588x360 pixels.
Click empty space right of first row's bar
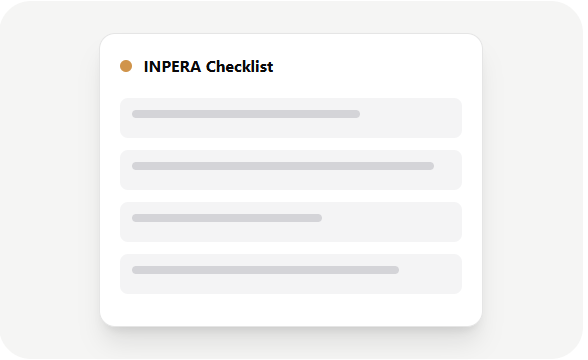click(411, 118)
